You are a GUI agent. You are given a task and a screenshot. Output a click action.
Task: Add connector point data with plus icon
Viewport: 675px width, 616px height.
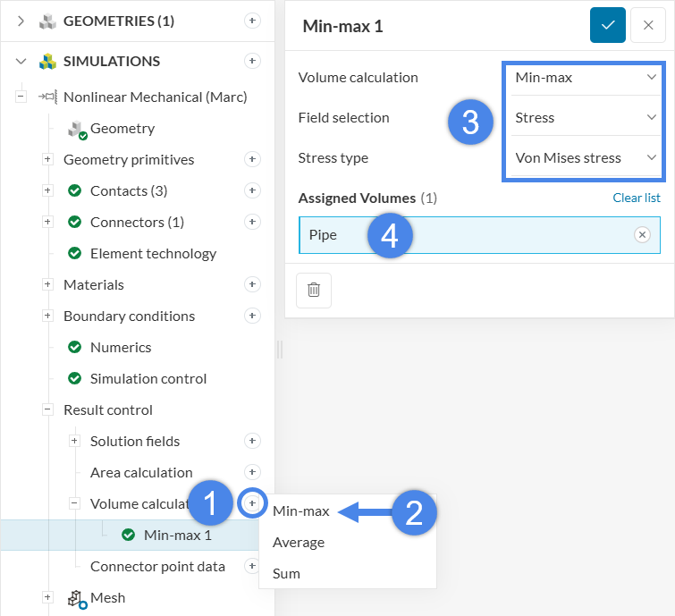(x=252, y=566)
